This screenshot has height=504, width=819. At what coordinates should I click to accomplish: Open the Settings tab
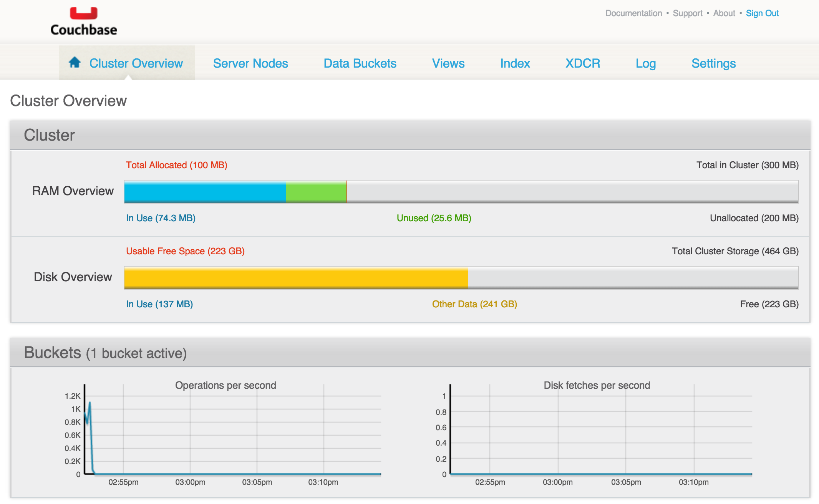tap(713, 63)
